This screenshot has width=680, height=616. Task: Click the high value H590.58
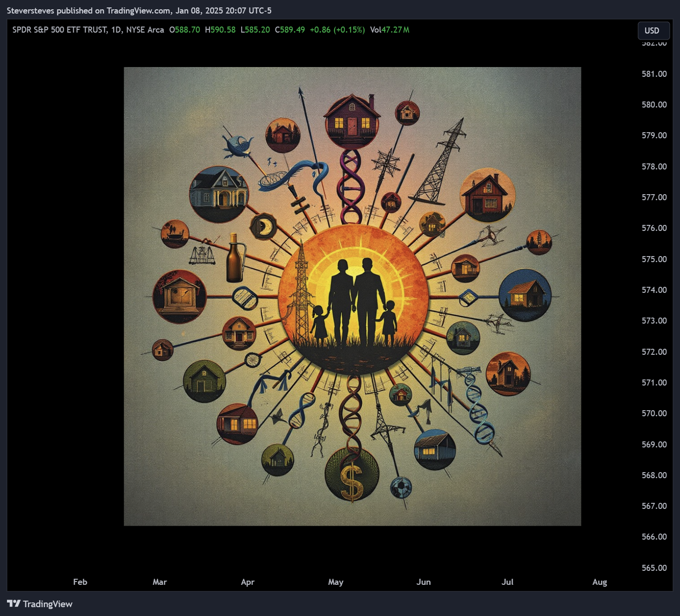click(x=220, y=30)
